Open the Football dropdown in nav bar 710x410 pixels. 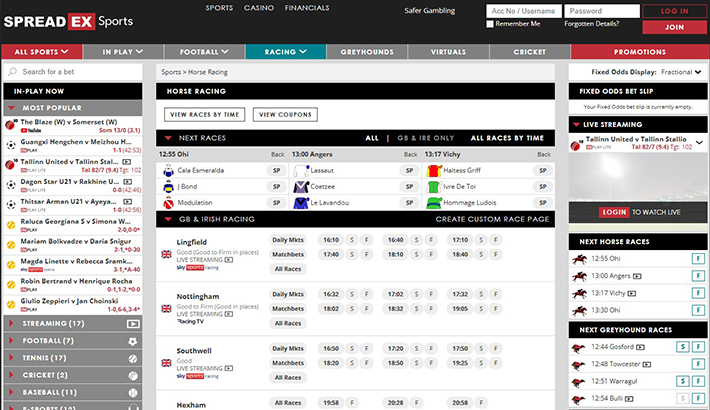click(205, 52)
